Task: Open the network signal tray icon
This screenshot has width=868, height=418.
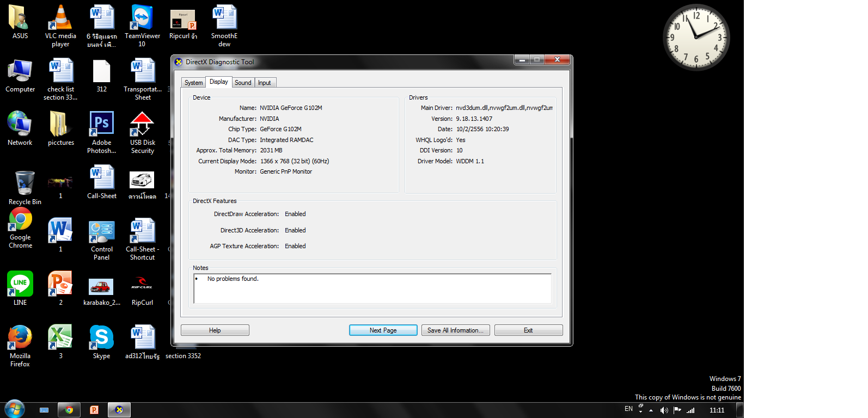Action: coord(690,410)
